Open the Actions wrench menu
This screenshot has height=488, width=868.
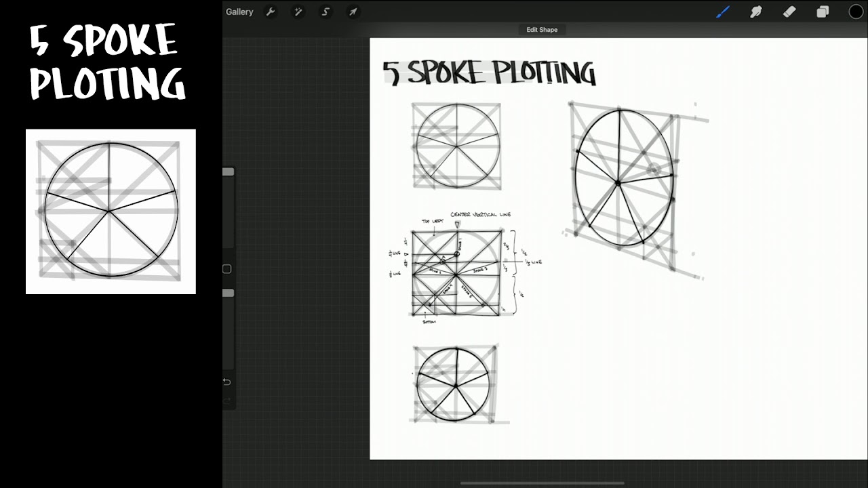pos(271,12)
